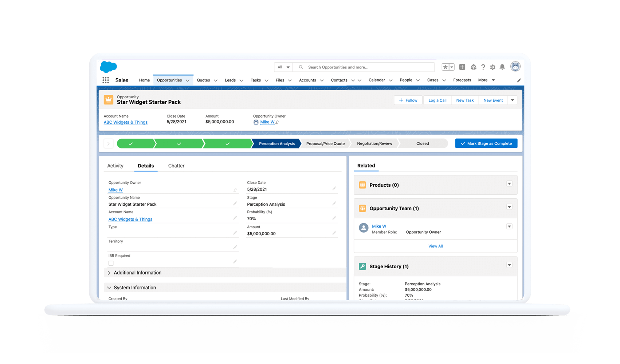This screenshot has height=364, width=620.
Task: Open the Setup gear icon
Action: (493, 67)
